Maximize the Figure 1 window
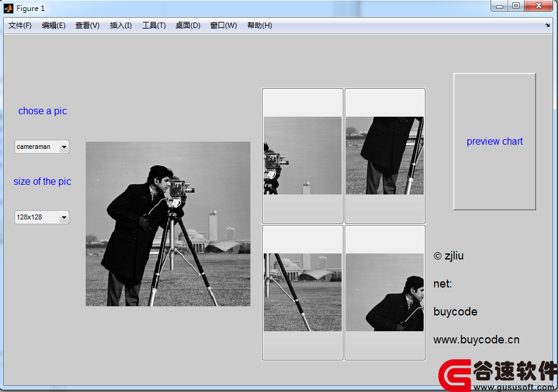The width and height of the screenshot is (558, 392). click(516, 6)
